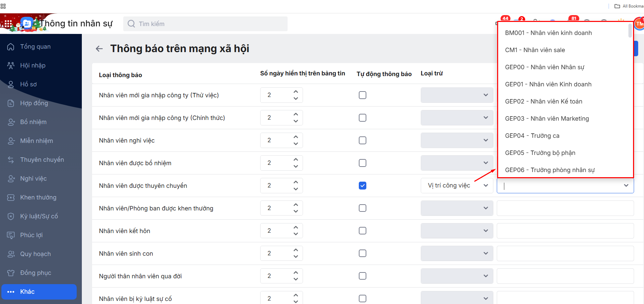Image resolution: width=644 pixels, height=304 pixels.
Task: Click the Tổng quan home icon
Action: coord(11,47)
